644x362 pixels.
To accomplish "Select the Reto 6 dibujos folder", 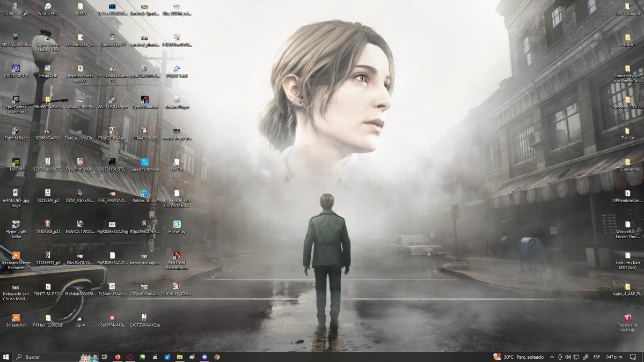I will pyautogui.click(x=627, y=9).
